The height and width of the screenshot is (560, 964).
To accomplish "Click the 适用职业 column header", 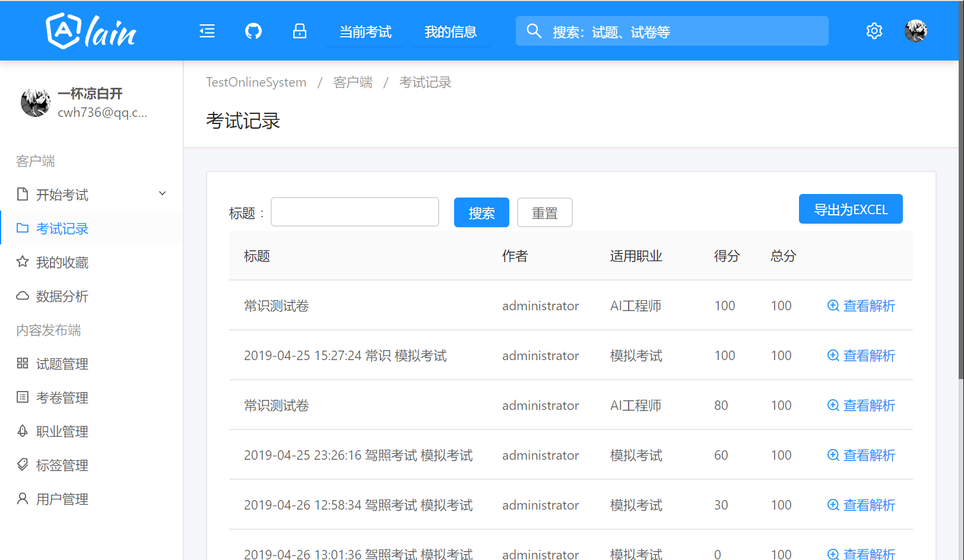I will (x=636, y=256).
